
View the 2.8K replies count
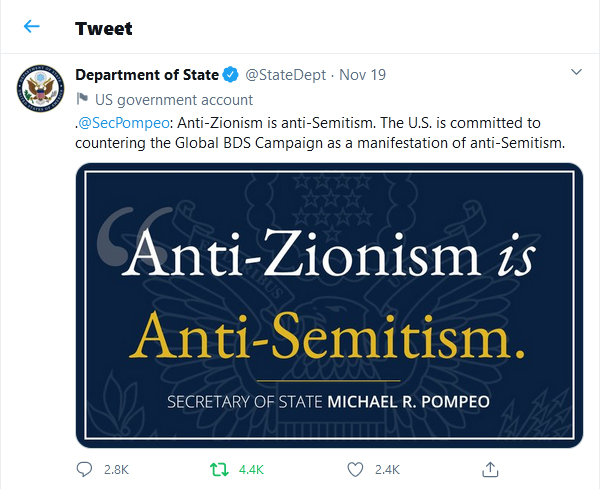pyautogui.click(x=116, y=468)
